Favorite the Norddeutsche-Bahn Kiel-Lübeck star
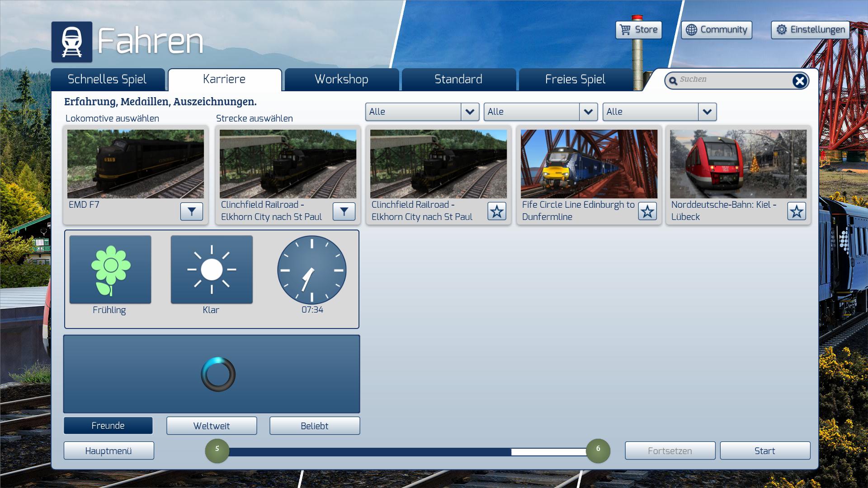The image size is (868, 488). (796, 211)
